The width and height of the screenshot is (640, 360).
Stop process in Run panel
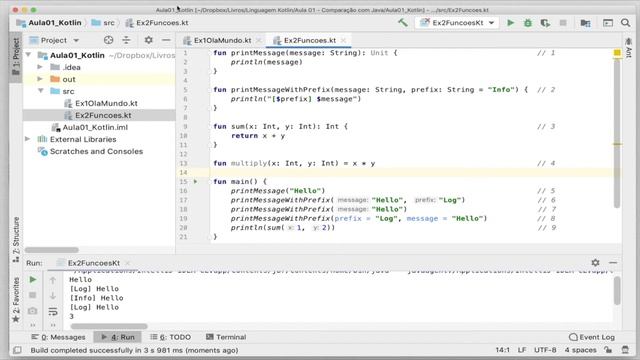[x=33, y=295]
